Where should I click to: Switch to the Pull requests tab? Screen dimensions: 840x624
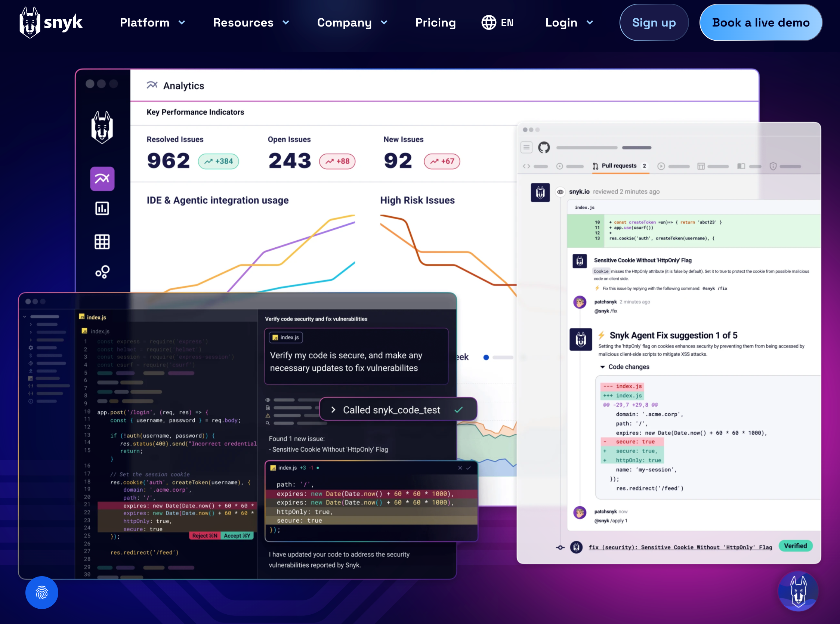[619, 166]
